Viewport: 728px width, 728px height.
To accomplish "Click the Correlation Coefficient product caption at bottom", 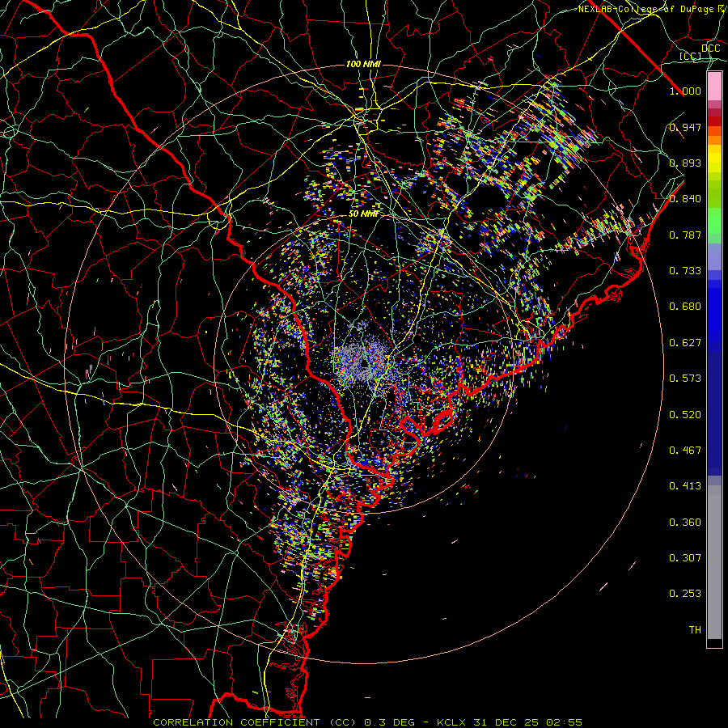I will 368,722.
